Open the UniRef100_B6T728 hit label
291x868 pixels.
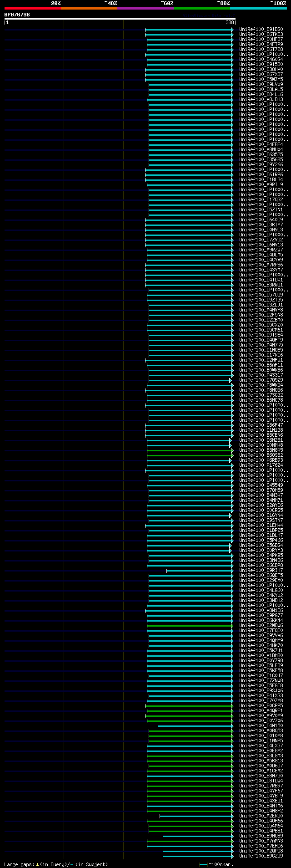261,49
